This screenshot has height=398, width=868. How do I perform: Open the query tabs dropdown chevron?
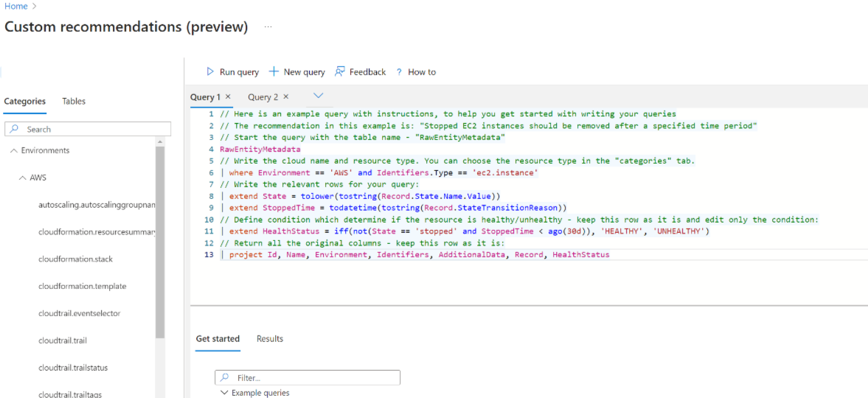tap(319, 96)
